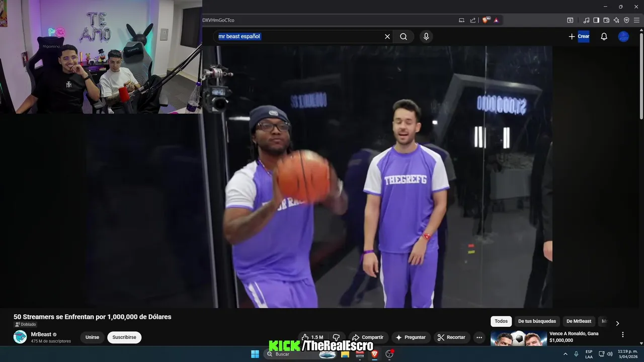
Task: Click the Crear plus button
Action: point(579,36)
